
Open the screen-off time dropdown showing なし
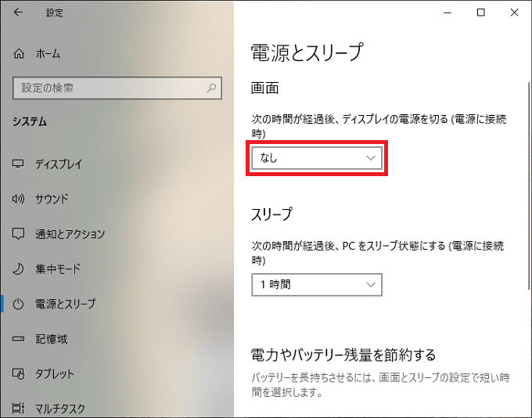[317, 158]
